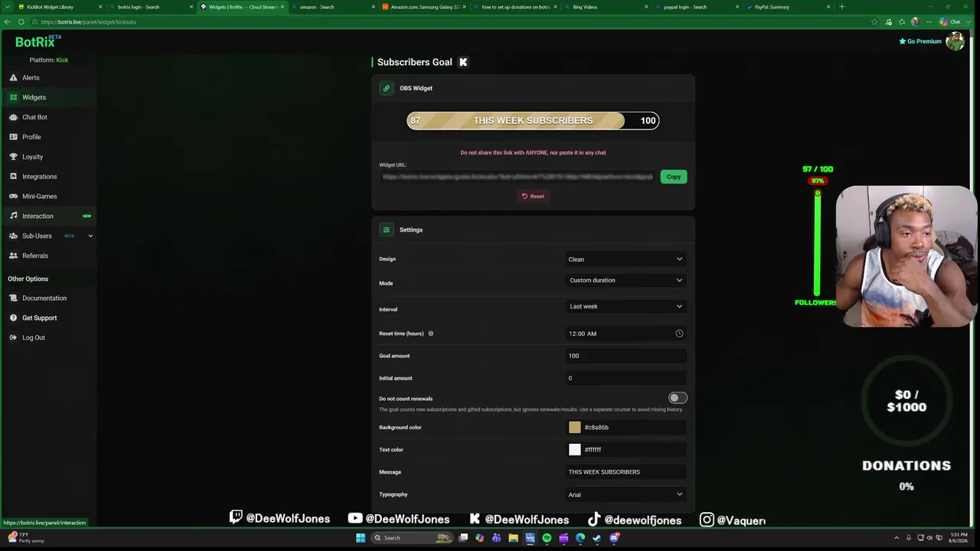Switch to paypal login - Search tab
Viewport: 980px width, 551px height.
[x=699, y=7]
